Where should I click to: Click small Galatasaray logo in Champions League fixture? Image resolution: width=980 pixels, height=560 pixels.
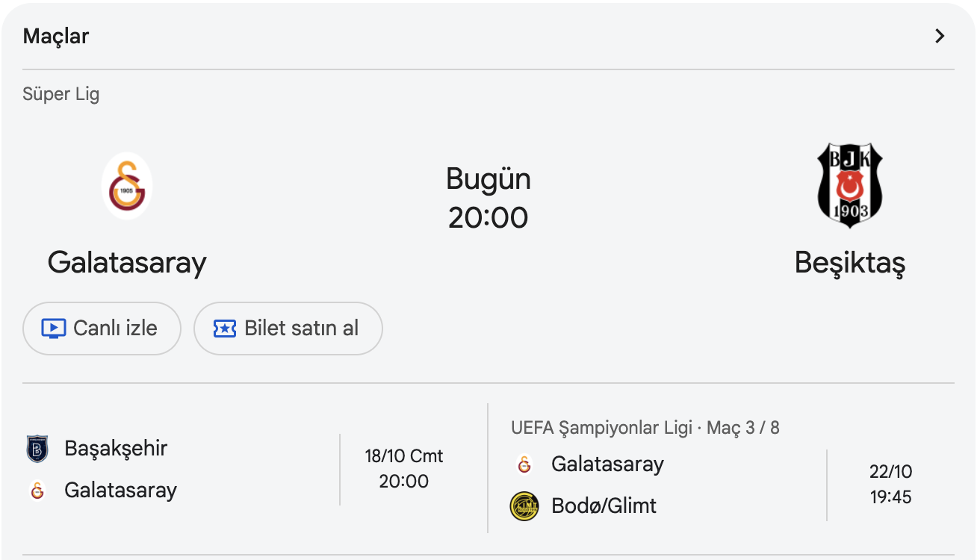(x=524, y=464)
